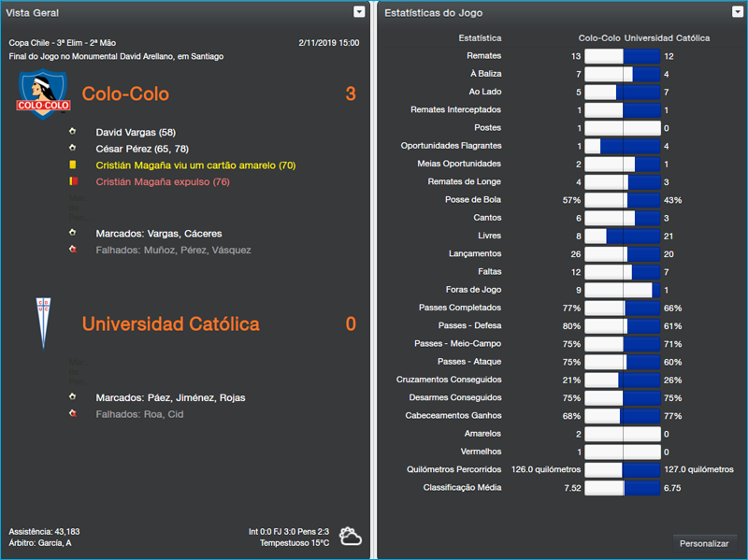Click the goal icon beside César Pérez
748x560 pixels.
[72, 149]
